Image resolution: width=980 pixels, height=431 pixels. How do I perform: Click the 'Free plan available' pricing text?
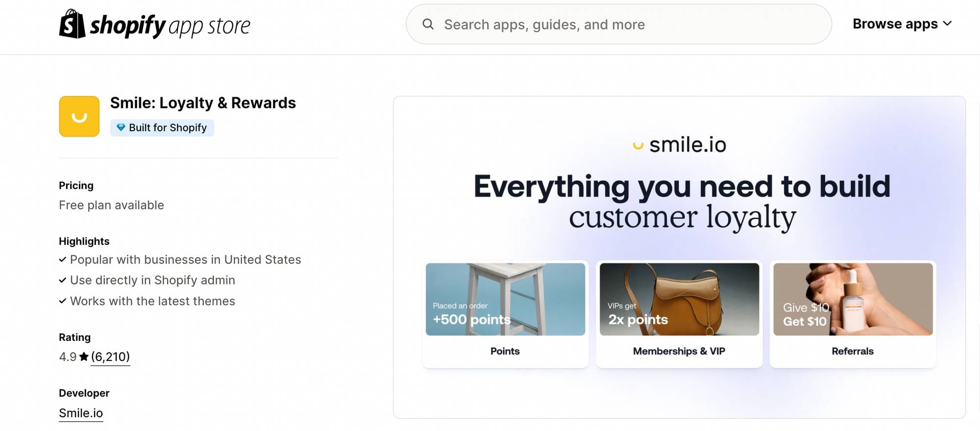tap(111, 205)
